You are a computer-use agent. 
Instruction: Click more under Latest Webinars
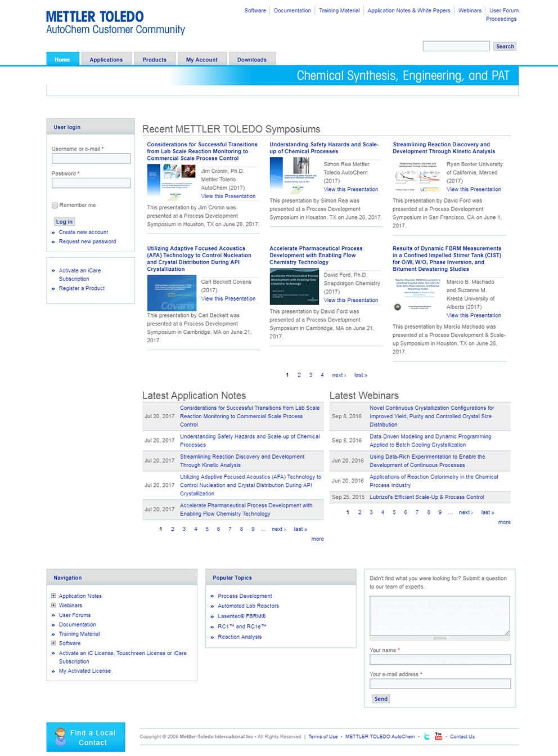[505, 522]
